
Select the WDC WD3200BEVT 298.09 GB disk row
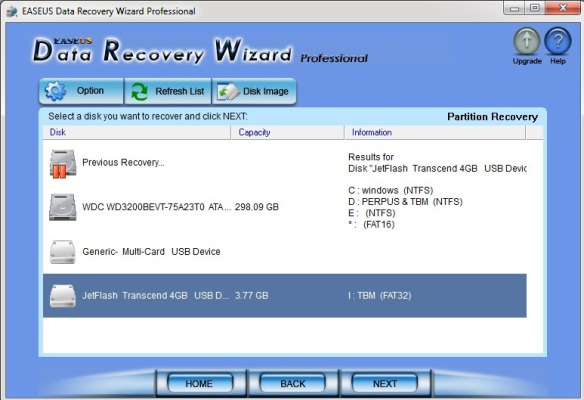(x=285, y=207)
